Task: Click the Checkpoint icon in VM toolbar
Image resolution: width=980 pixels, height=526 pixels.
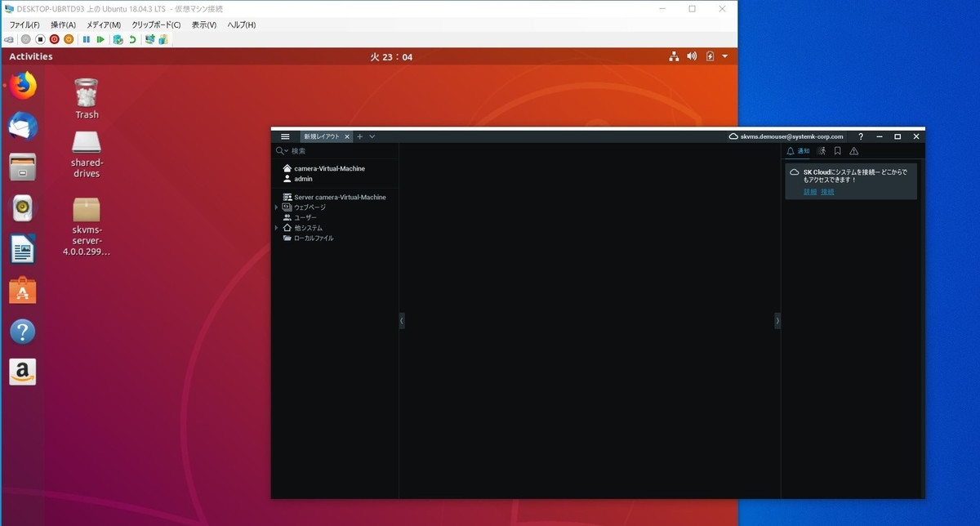Action: (118, 39)
